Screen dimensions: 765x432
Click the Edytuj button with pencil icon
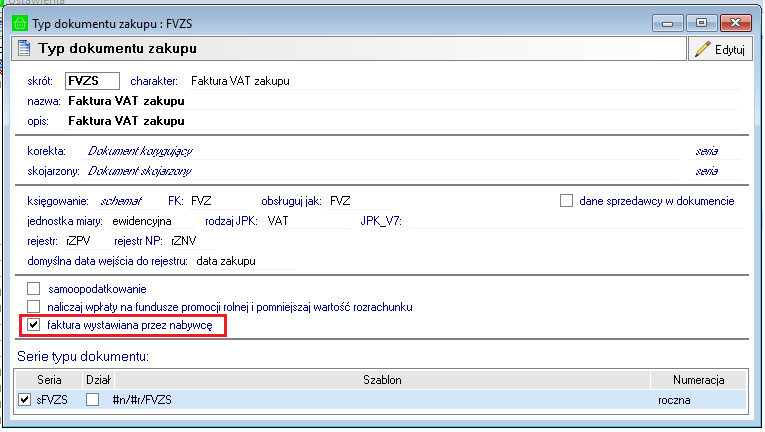tap(719, 48)
